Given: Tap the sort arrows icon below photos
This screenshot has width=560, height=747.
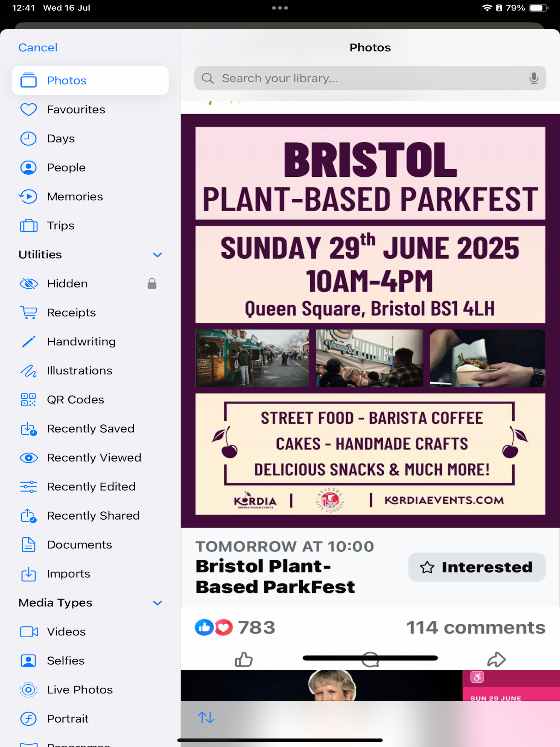Looking at the screenshot, I should [x=206, y=718].
